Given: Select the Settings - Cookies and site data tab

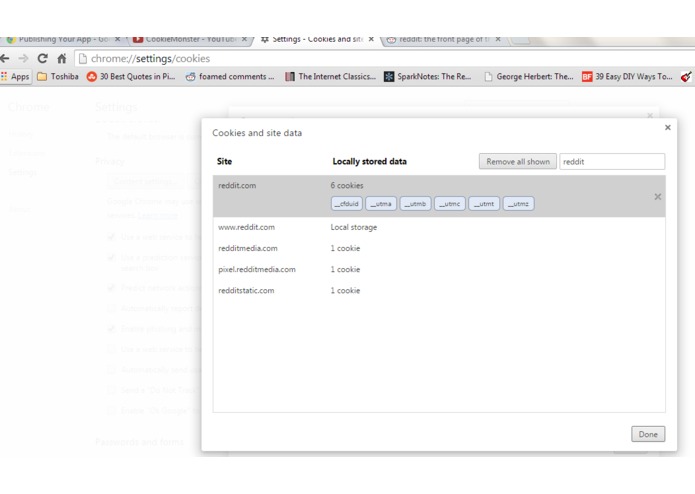Looking at the screenshot, I should click(317, 39).
